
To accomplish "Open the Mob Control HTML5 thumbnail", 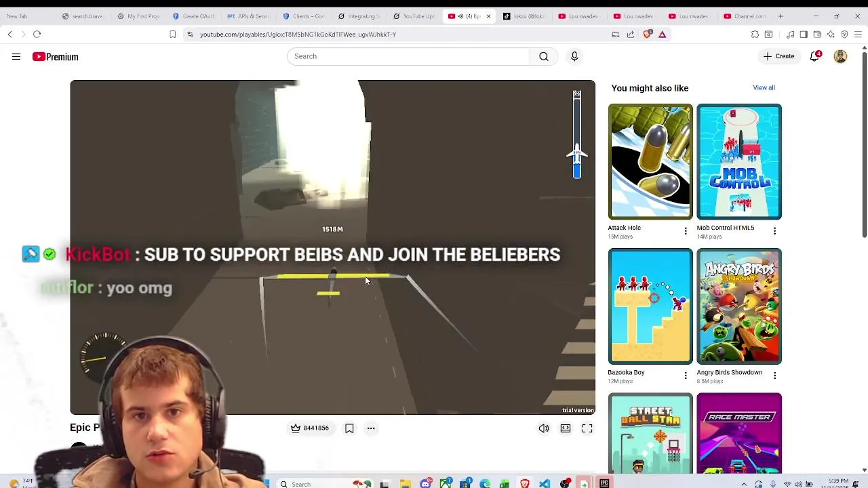I will coord(739,161).
